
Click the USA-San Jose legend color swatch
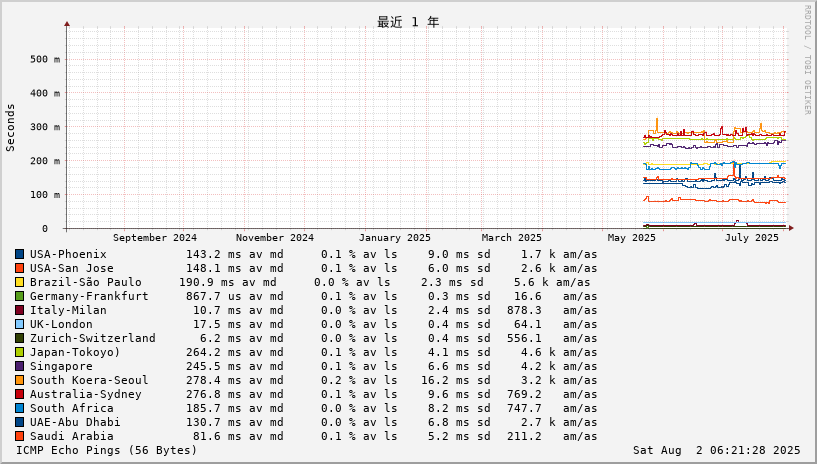click(x=19, y=268)
